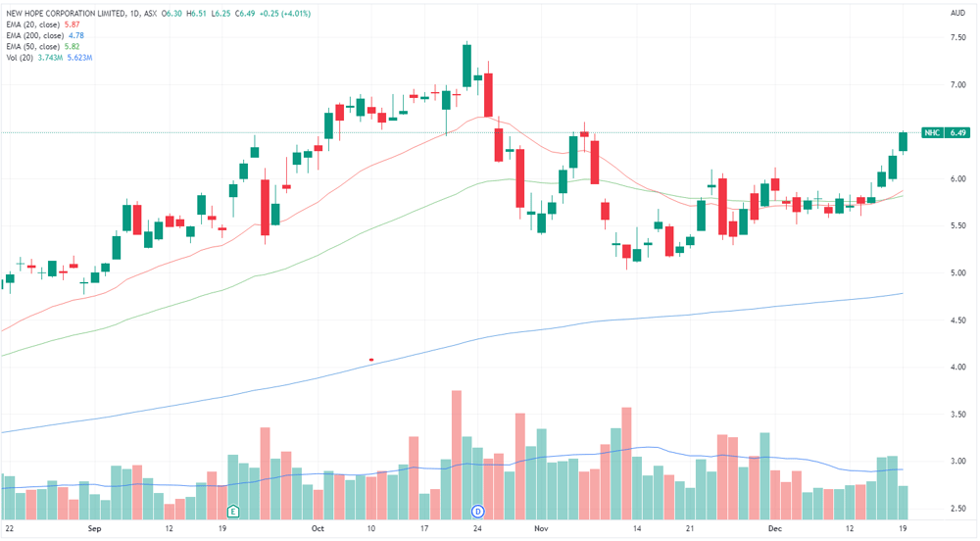Click the Nov label on time axis
Screen dimensions: 980x541
coord(541,528)
